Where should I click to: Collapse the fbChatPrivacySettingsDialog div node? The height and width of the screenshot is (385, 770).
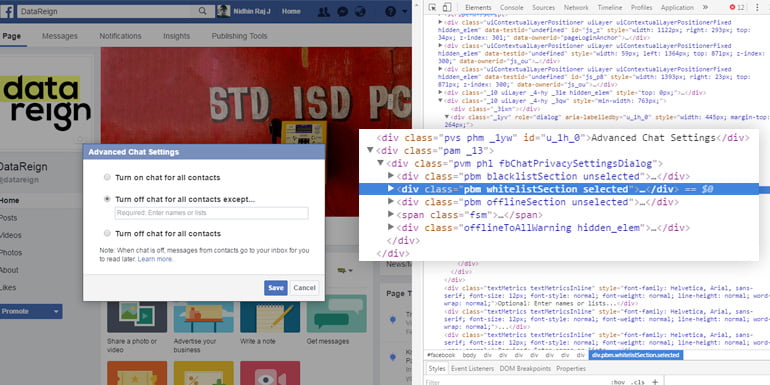[381, 163]
